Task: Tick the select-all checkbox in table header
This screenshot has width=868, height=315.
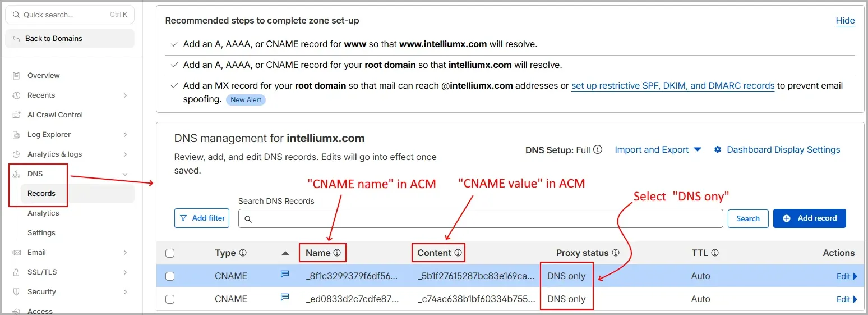Action: click(170, 253)
